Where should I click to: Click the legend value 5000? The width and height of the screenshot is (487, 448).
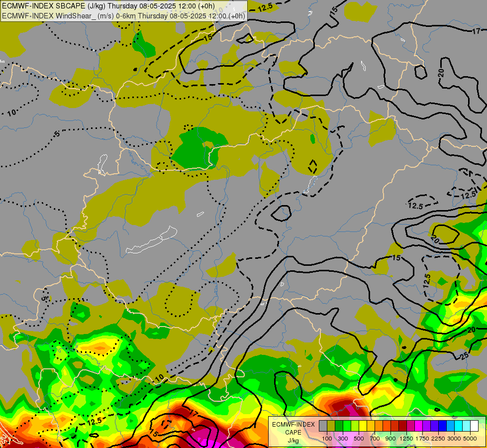coord(470,439)
